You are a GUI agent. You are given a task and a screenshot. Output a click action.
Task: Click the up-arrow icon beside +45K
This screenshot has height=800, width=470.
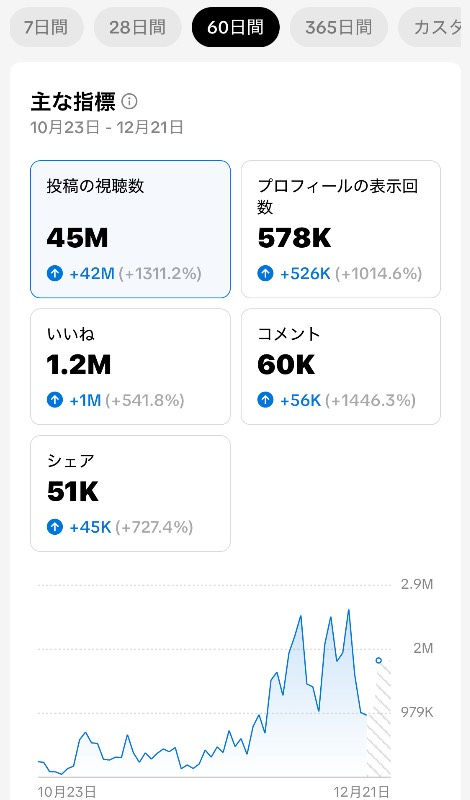pos(55,527)
